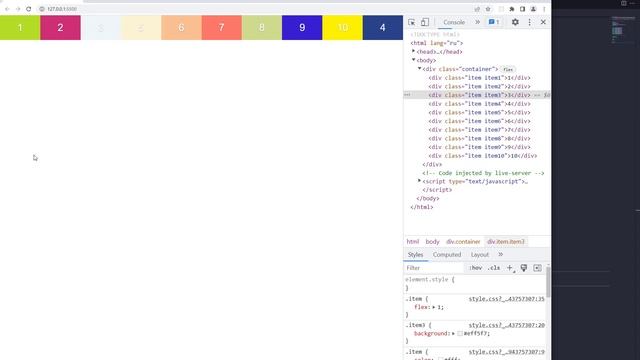Open DevTools settings gear
640x360 pixels.
pos(515,22)
